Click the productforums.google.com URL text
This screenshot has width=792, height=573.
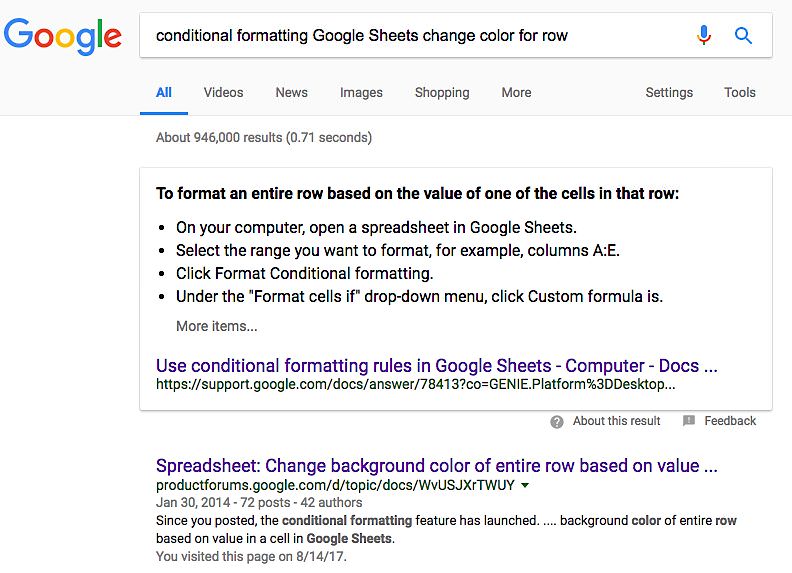point(335,486)
